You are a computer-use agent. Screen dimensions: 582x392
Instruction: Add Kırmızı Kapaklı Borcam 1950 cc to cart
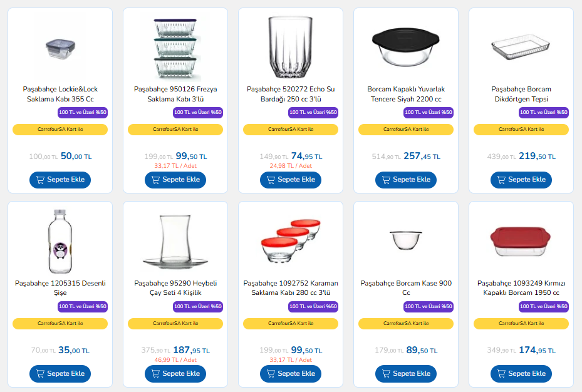pyautogui.click(x=521, y=374)
